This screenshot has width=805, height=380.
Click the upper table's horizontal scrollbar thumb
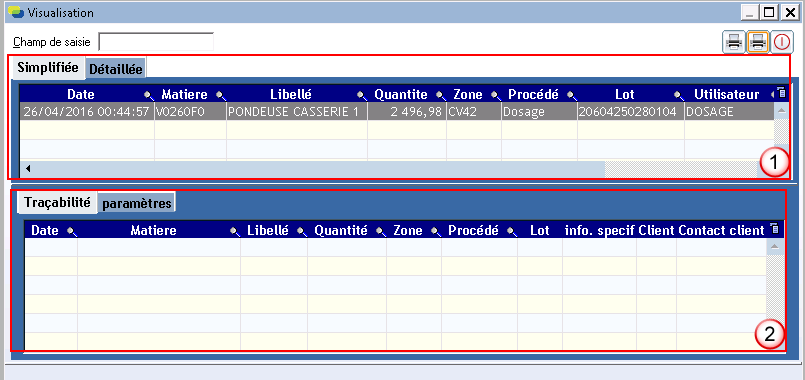click(319, 168)
